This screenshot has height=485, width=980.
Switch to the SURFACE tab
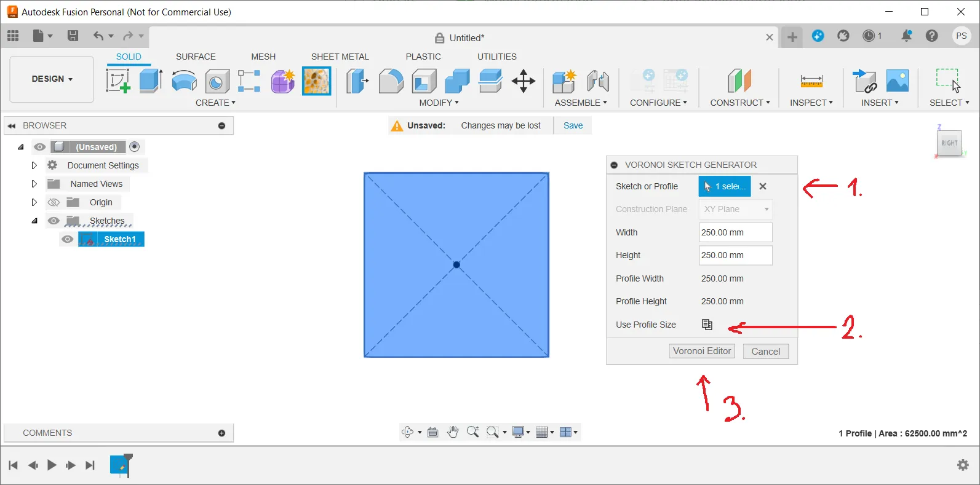196,57
